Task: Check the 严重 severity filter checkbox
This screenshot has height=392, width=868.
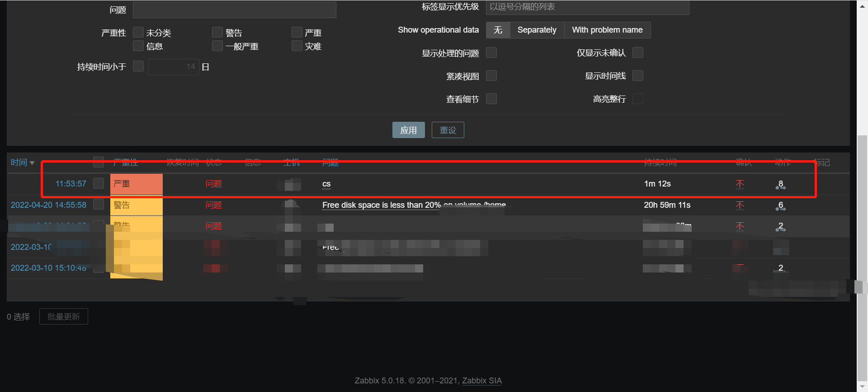Action: [x=297, y=32]
